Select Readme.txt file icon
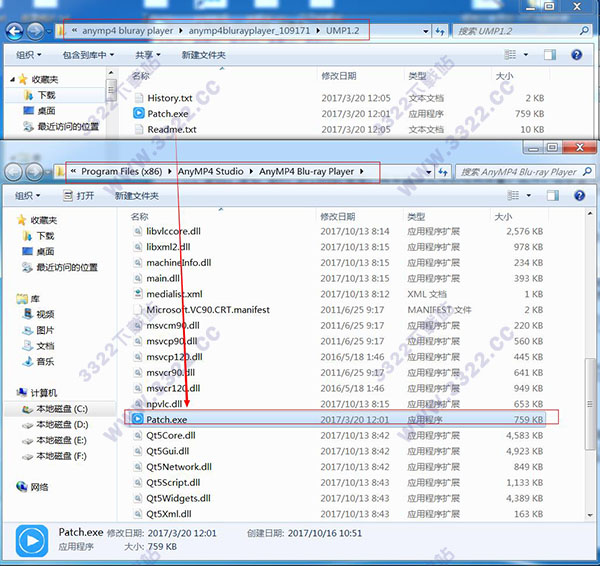The height and width of the screenshot is (566, 600). [x=139, y=129]
